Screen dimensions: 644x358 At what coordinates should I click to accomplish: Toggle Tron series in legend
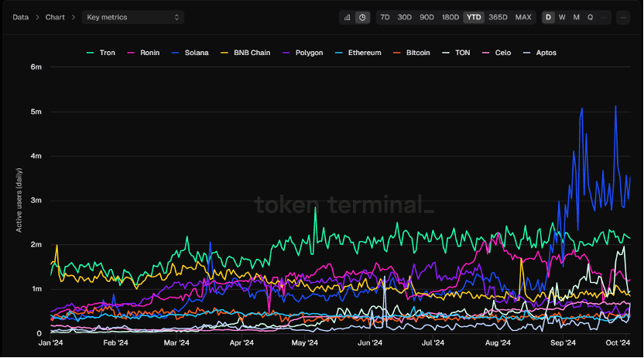(101, 53)
